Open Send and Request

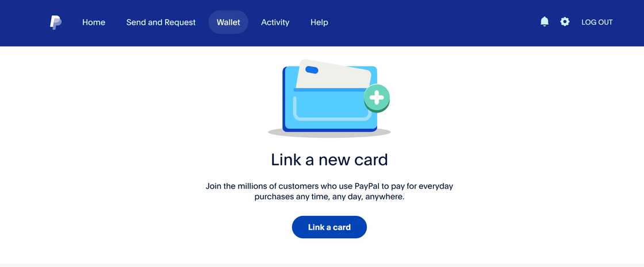click(161, 22)
